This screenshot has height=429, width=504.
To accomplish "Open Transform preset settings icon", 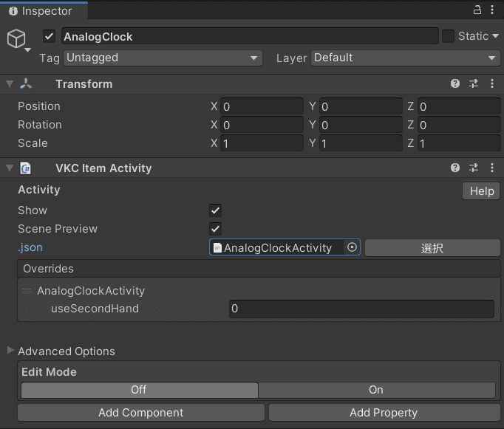I will point(474,84).
